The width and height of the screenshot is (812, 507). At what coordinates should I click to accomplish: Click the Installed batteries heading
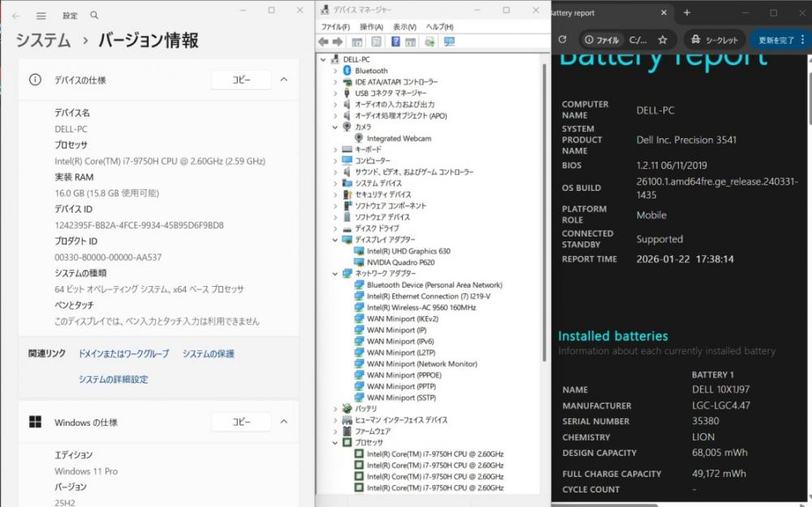point(613,336)
